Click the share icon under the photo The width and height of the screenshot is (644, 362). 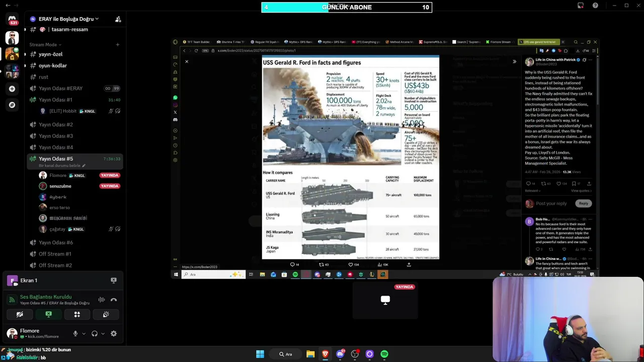coord(409,264)
